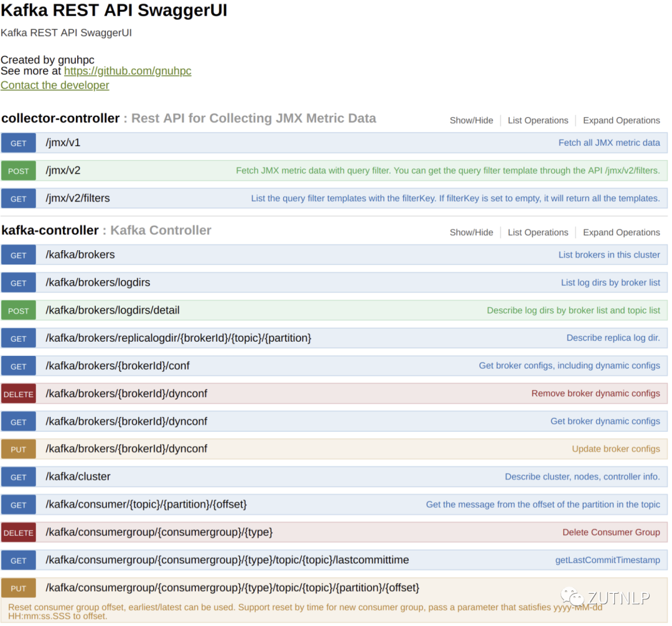Expand the /jmx/v2 endpoint path

click(63, 171)
